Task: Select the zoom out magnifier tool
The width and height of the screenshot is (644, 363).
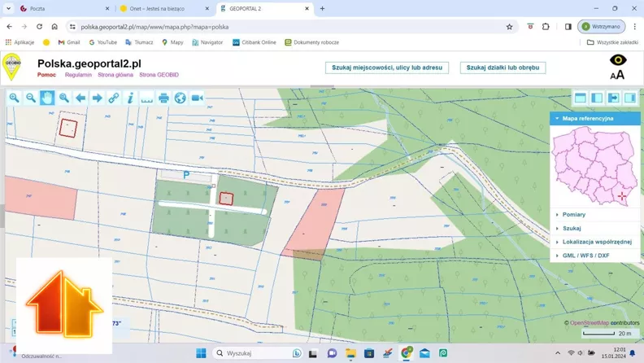Action: 31,98
